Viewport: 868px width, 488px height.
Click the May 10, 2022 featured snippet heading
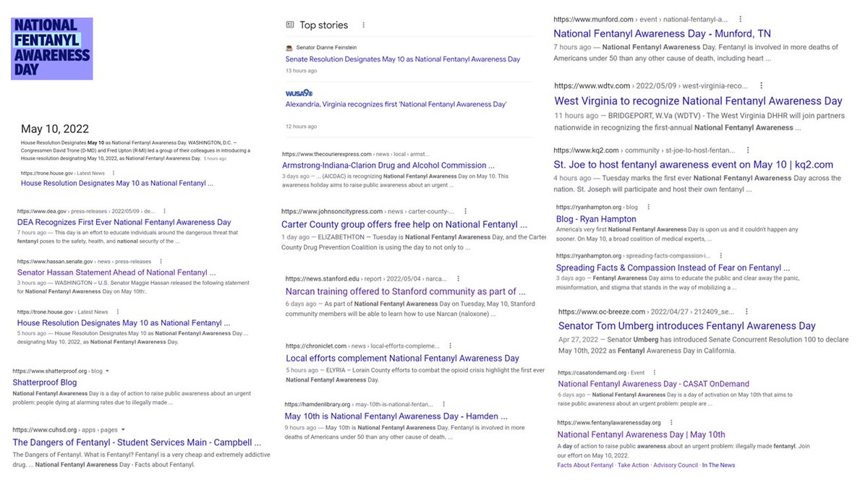pos(55,129)
